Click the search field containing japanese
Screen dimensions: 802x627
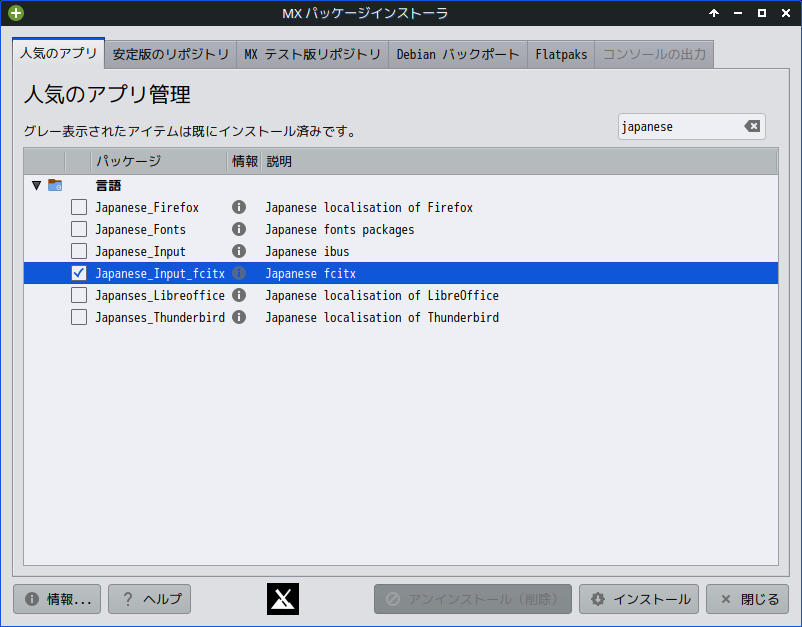[x=692, y=126]
